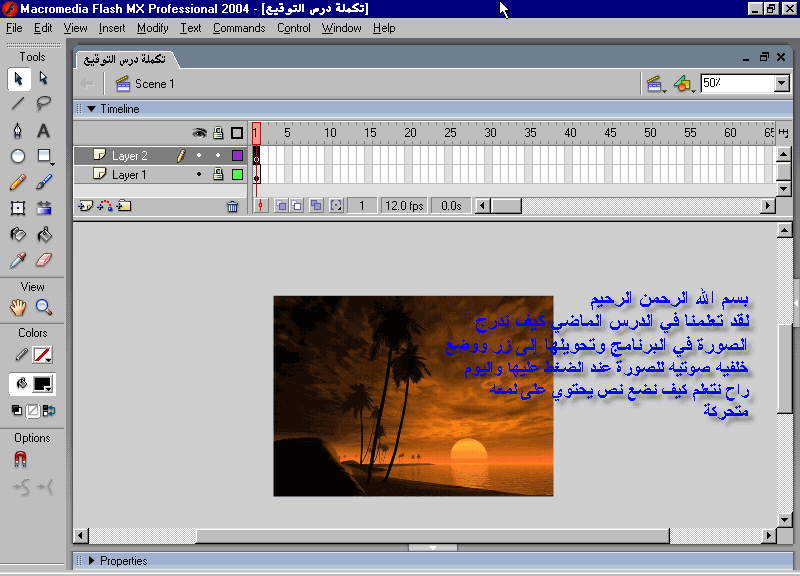Open the zoom percentage dropdown
This screenshot has height=576, width=800.
[x=782, y=83]
